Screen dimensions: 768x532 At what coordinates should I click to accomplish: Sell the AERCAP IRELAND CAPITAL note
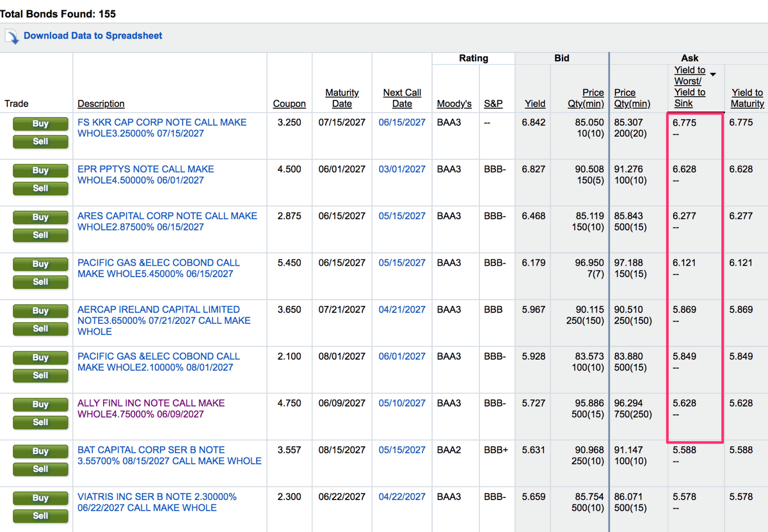(40, 328)
